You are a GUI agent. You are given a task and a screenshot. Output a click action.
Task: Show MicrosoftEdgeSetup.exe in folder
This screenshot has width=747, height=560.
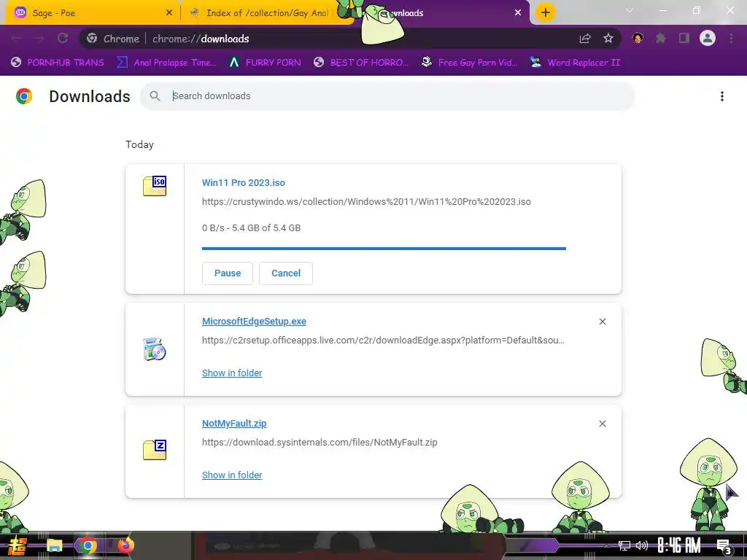[232, 373]
